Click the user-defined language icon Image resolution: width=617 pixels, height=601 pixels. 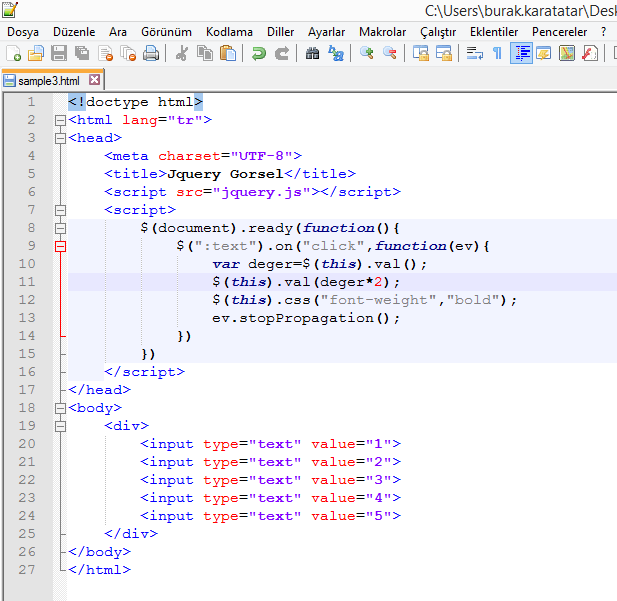544,53
